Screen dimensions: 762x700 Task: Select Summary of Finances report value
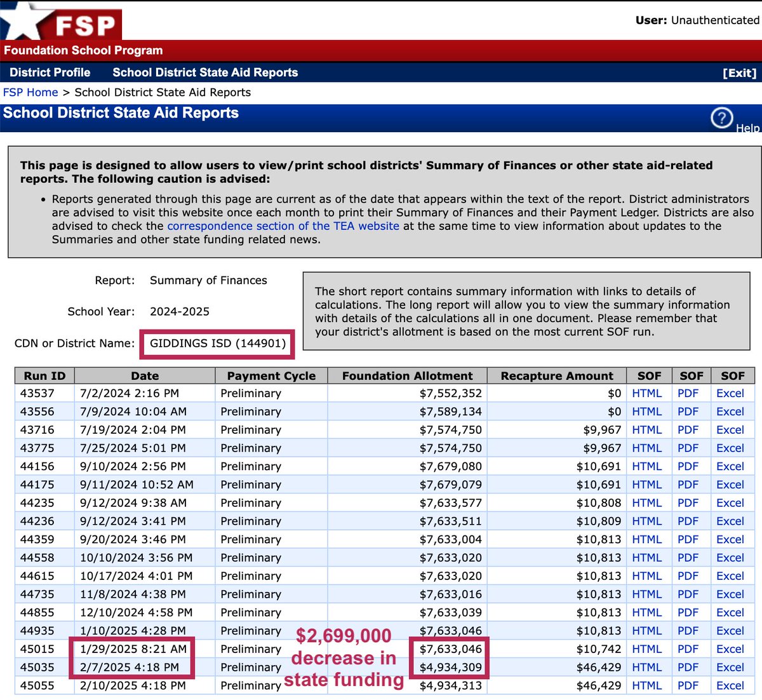(x=208, y=280)
